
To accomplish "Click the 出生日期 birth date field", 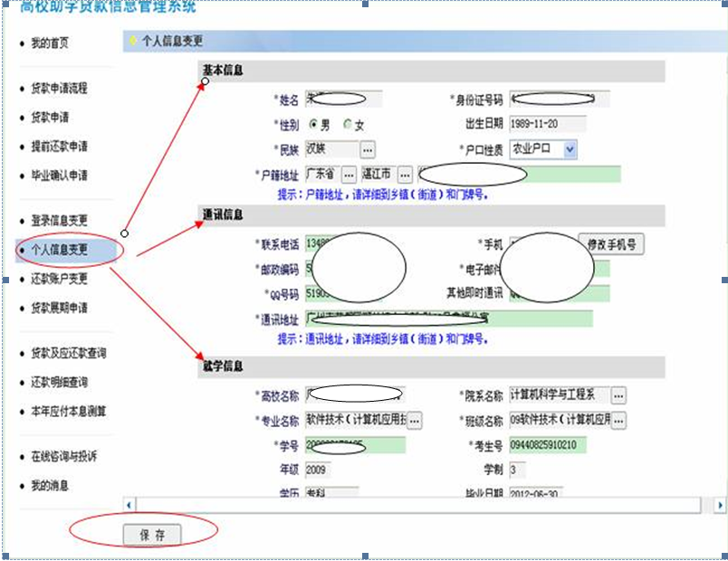I will [x=547, y=124].
